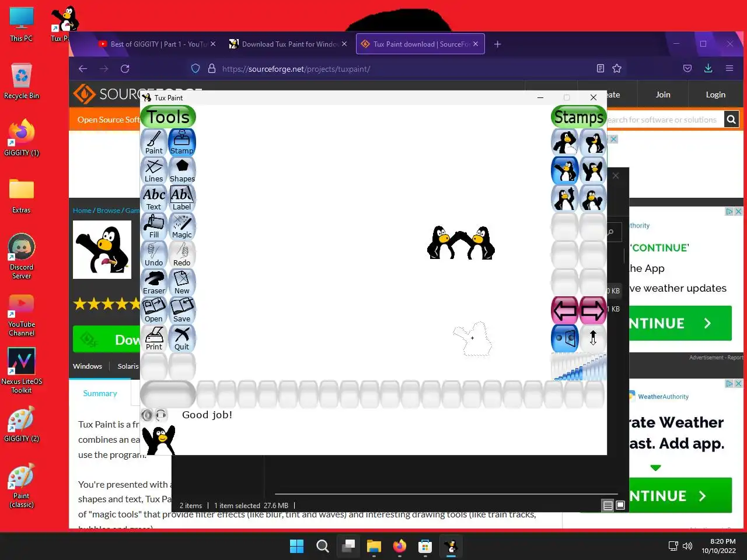Reload the SourceForge page
Screen dimensions: 747x560
tap(125, 69)
